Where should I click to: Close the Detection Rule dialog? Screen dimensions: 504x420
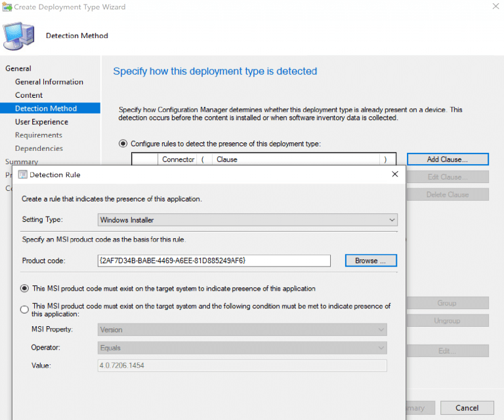pos(394,175)
